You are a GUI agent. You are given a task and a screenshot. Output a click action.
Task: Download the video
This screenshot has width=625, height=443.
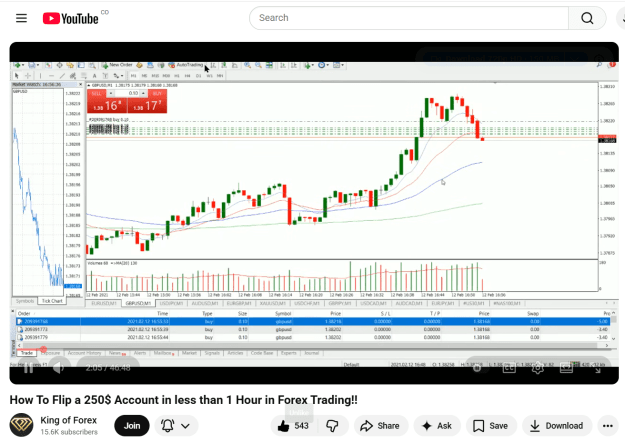(557, 426)
